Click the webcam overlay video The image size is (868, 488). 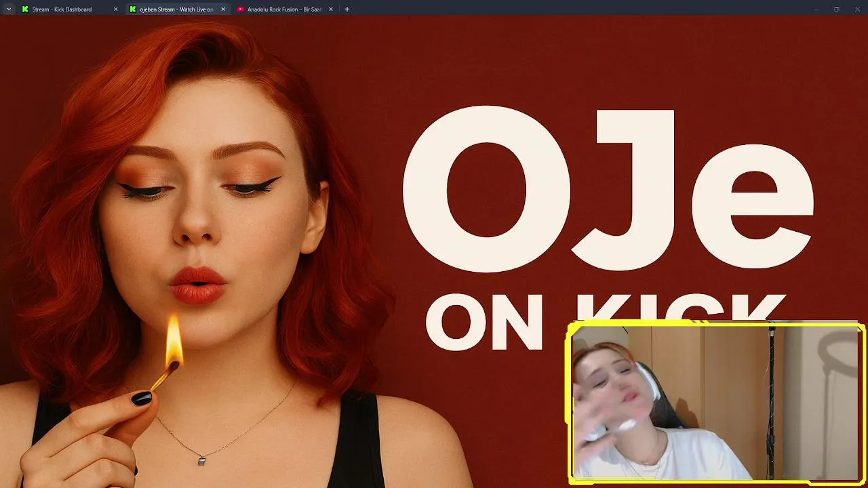716,403
